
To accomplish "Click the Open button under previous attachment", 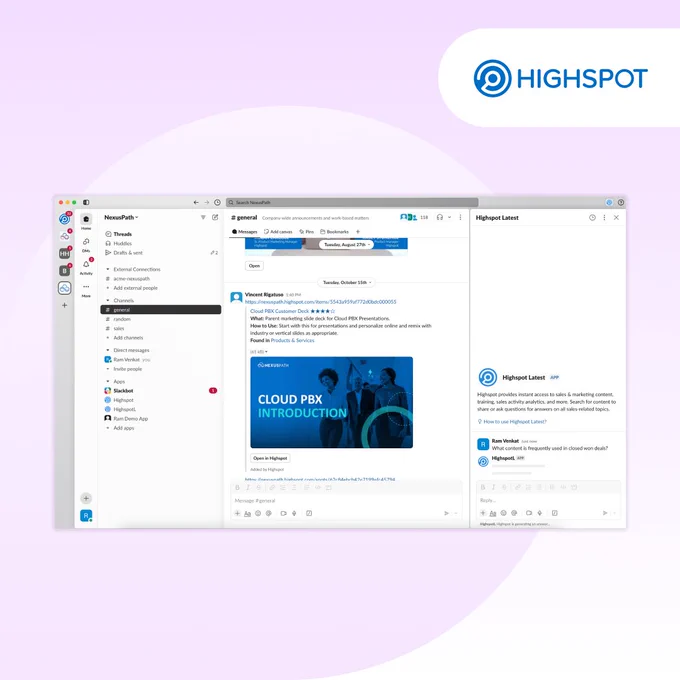I will click(x=255, y=266).
